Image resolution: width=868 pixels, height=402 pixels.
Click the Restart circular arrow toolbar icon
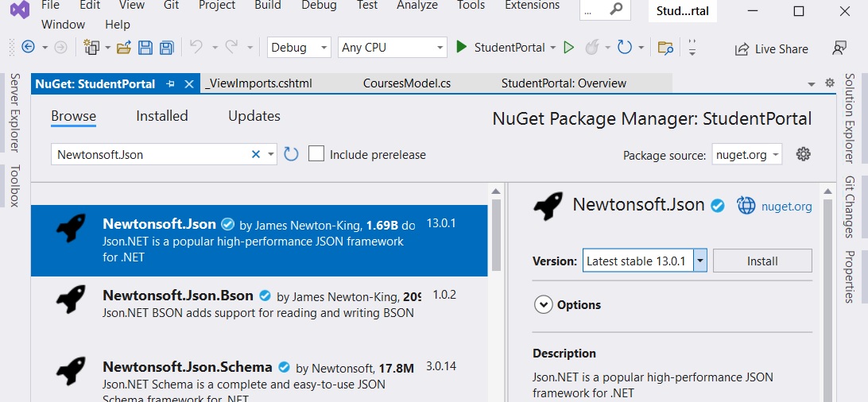click(625, 48)
